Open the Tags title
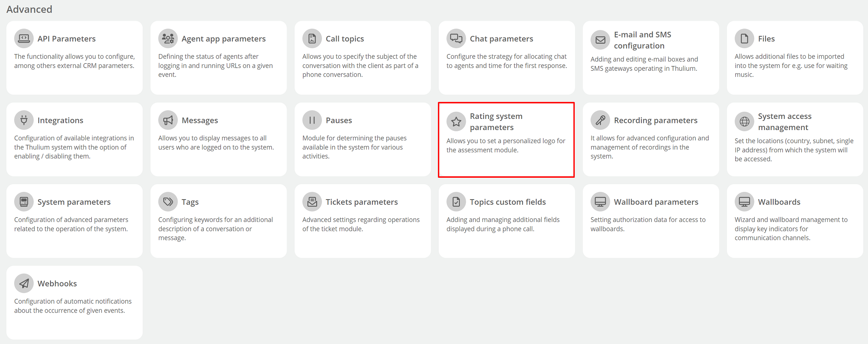The height and width of the screenshot is (344, 868). [190, 202]
